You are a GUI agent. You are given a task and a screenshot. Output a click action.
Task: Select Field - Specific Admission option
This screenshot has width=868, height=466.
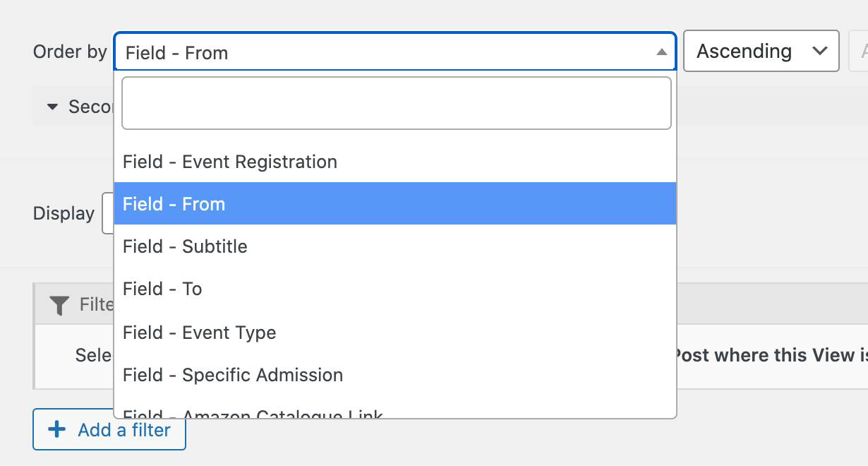395,375
